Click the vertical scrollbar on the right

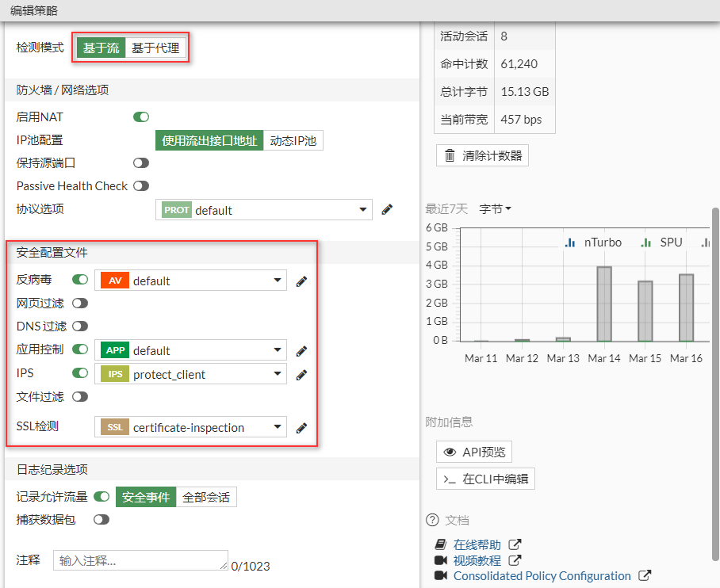pos(715,384)
